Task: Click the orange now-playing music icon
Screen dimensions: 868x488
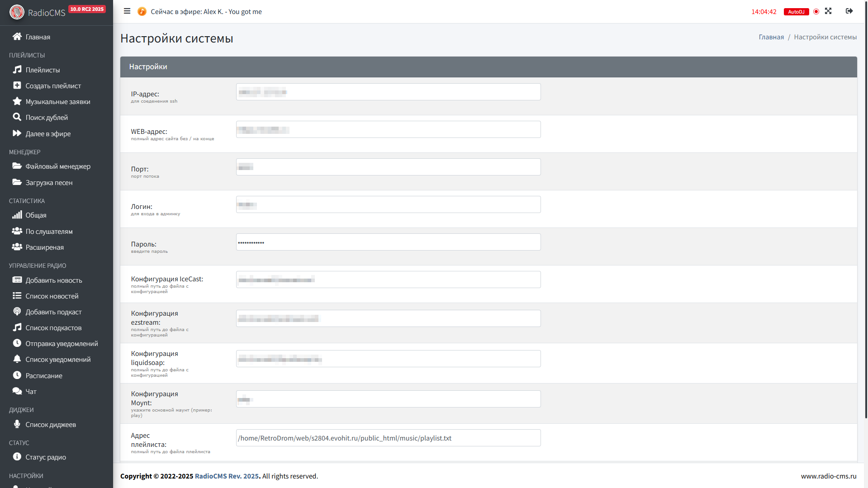Action: click(x=142, y=12)
